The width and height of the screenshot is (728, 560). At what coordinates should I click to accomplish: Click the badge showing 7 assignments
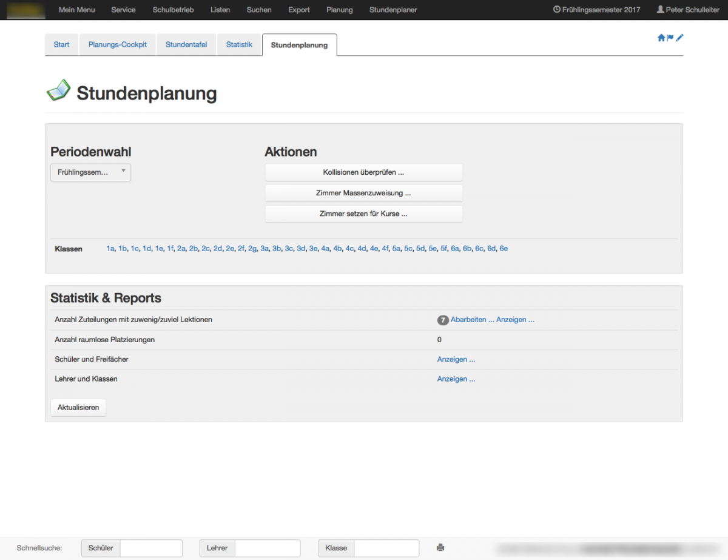[x=443, y=320]
